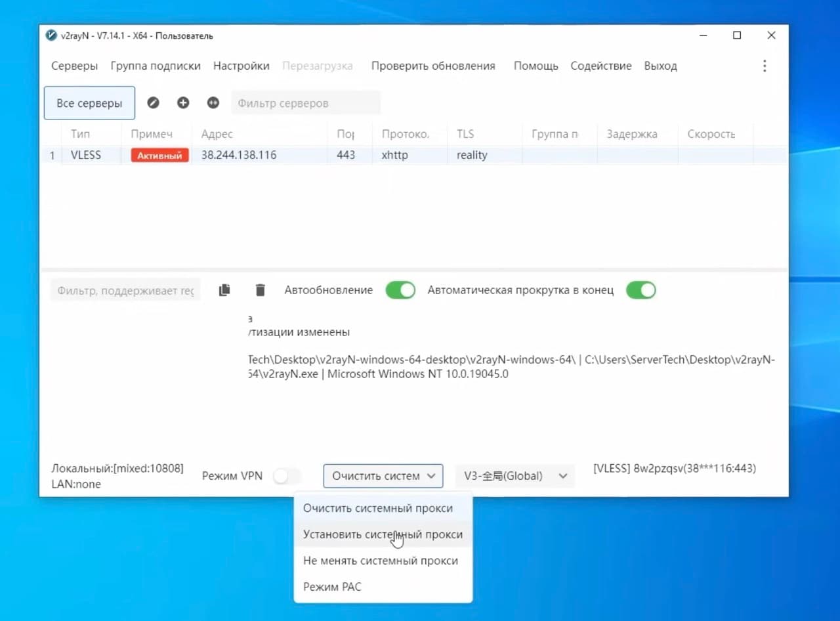Maximize the v2rayN window
This screenshot has height=621, width=840.
click(737, 35)
